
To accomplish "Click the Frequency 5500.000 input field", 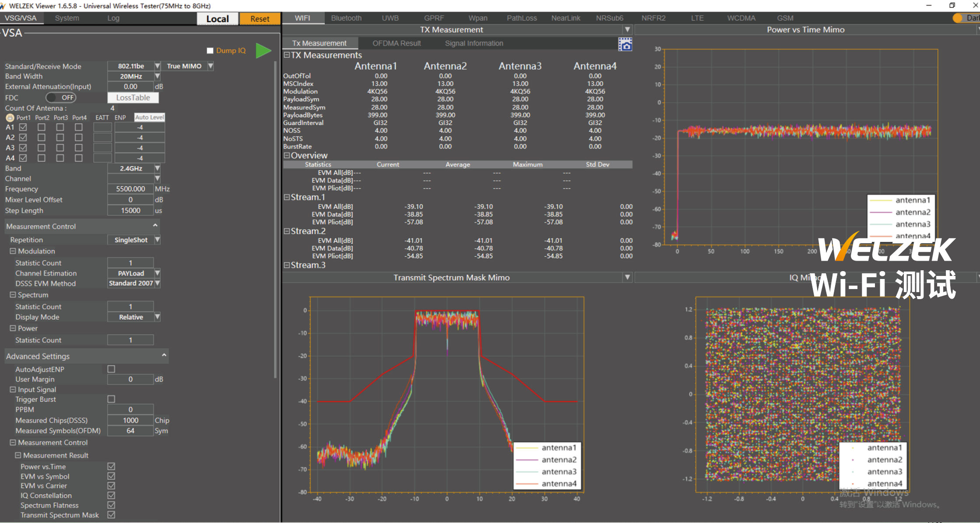I will 130,189.
